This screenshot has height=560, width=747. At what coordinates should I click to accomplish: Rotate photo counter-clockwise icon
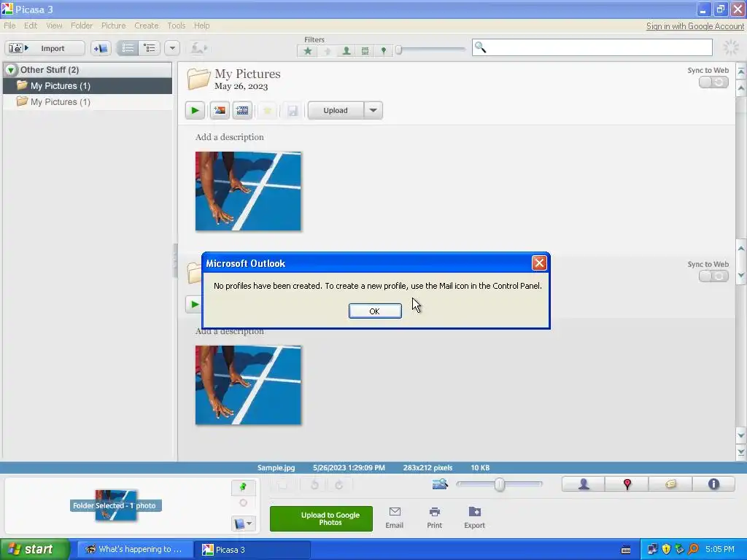coord(314,485)
